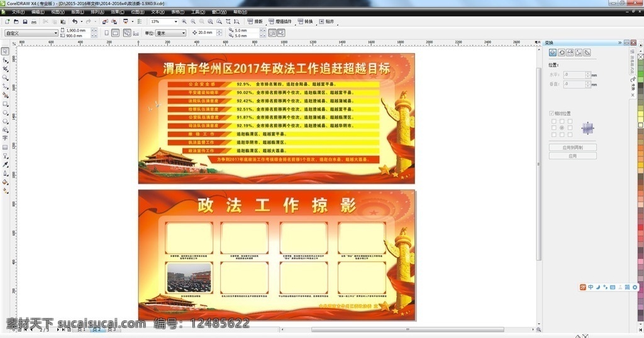This screenshot has height=338, width=644.
Task: Click the Zoom in magnifier
Action: tap(184, 22)
